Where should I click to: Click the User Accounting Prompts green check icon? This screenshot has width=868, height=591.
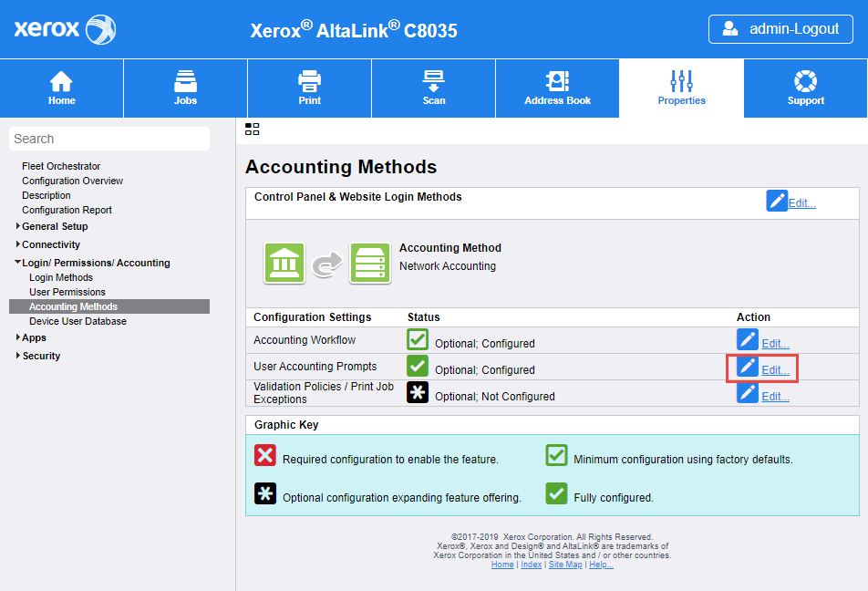(418, 366)
